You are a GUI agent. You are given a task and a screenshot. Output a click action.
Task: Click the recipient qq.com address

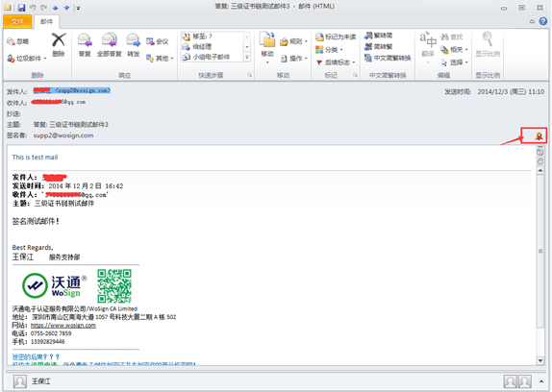point(59,102)
